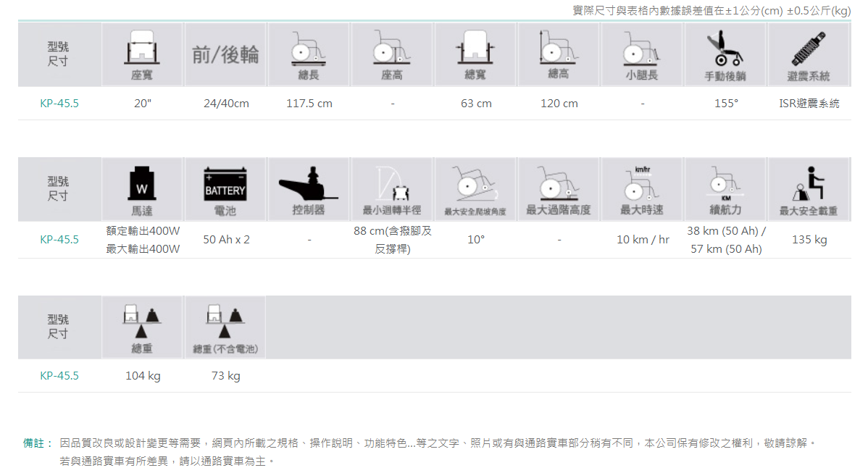Viewport: 868px width, 473px height.
Task: Click the total weight (總重) scale icon
Action: [x=142, y=321]
